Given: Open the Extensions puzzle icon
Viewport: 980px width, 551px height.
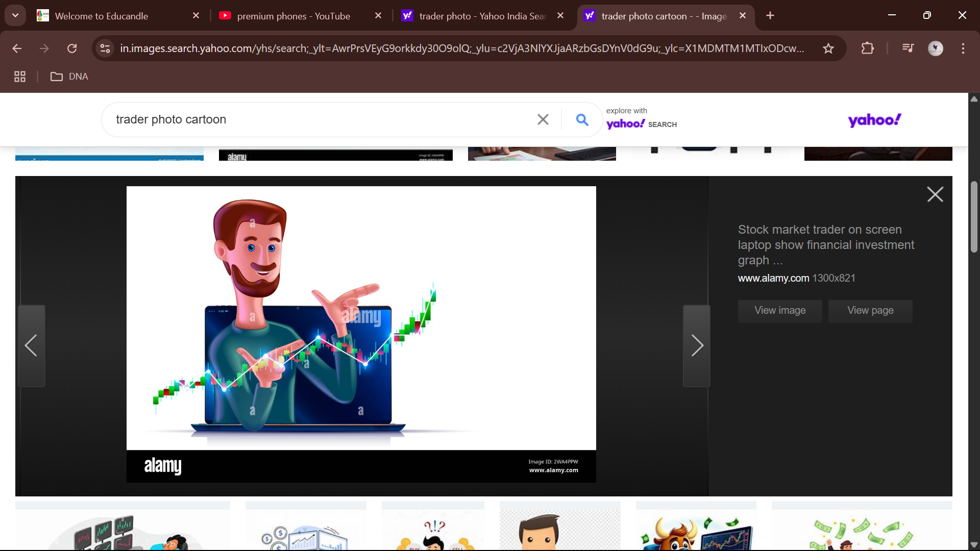Looking at the screenshot, I should pos(867,48).
